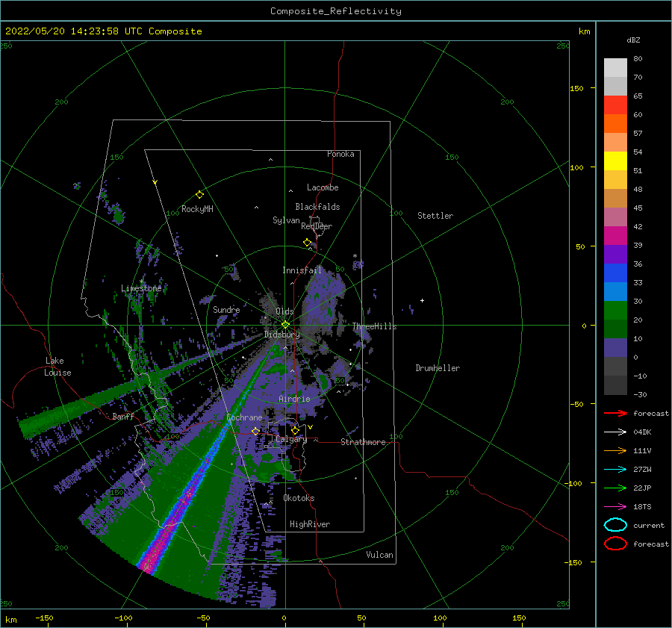Pick the light gray 70-80 dBZ swatch

(615, 68)
